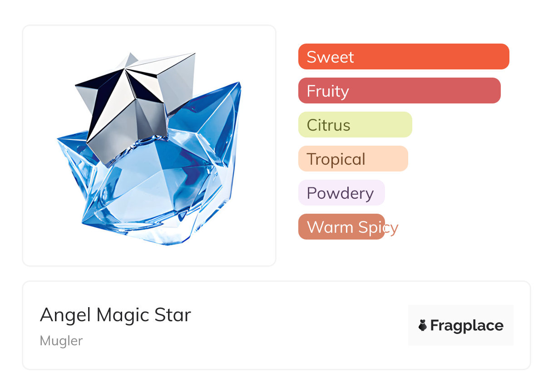This screenshot has width=553, height=392.
Task: Click the silver star-shaped bottle cap
Action: click(x=136, y=100)
